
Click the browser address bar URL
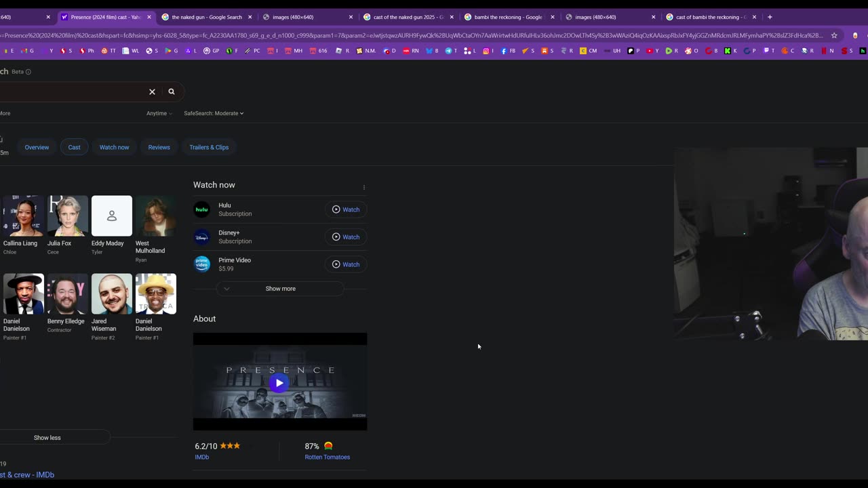(x=411, y=35)
